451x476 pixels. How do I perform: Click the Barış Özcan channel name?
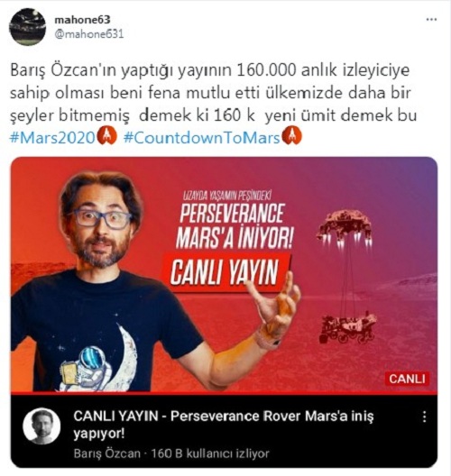107,453
